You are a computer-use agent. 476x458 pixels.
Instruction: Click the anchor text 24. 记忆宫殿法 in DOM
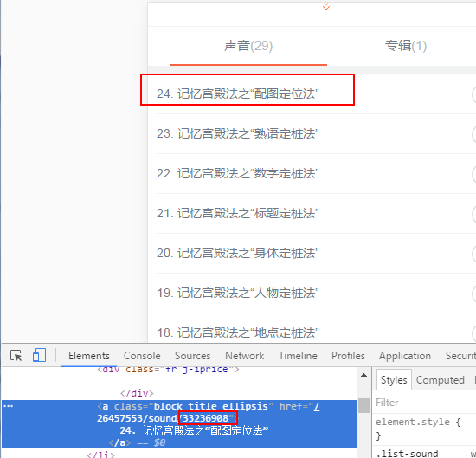[194, 430]
